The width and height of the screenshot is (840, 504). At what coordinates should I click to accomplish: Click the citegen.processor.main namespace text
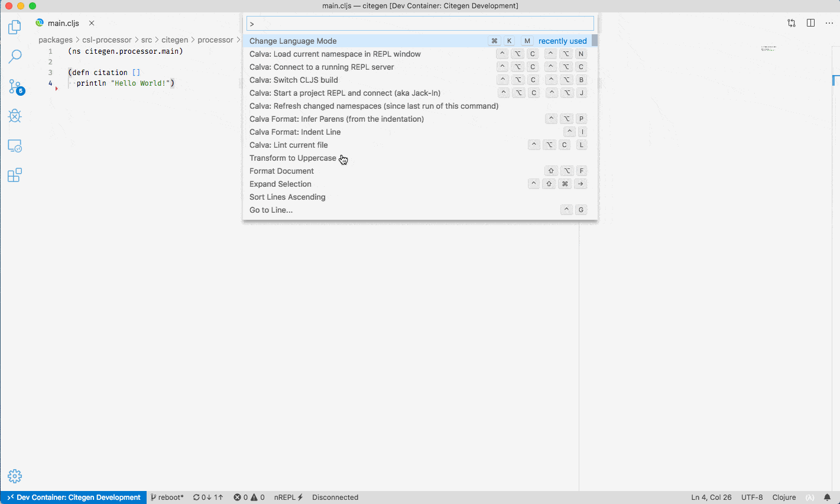point(132,51)
